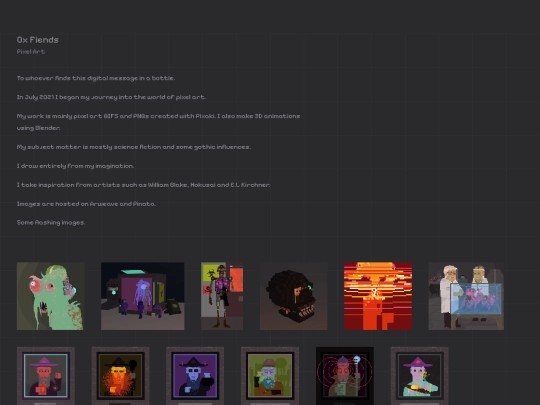Open the red-circles wizard with staff portrait

345,376
